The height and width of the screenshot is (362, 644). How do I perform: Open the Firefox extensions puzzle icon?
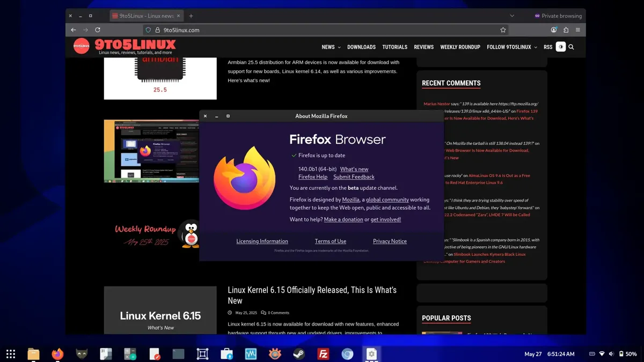coord(566,30)
